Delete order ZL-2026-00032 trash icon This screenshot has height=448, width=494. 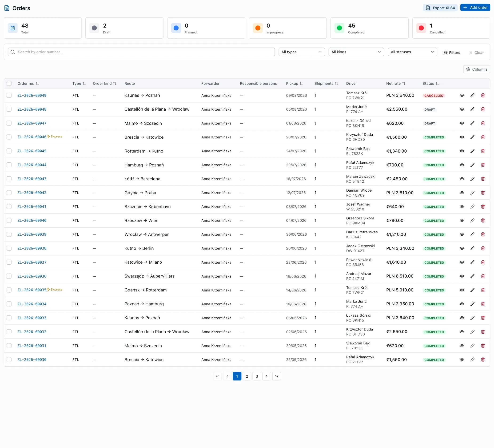point(483,331)
